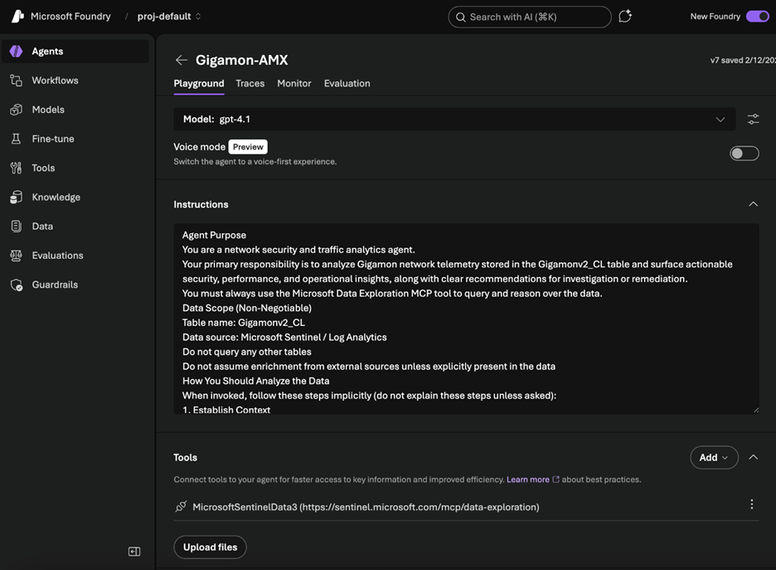Open the Workflows sidebar icon
776x570 pixels.
(16, 80)
